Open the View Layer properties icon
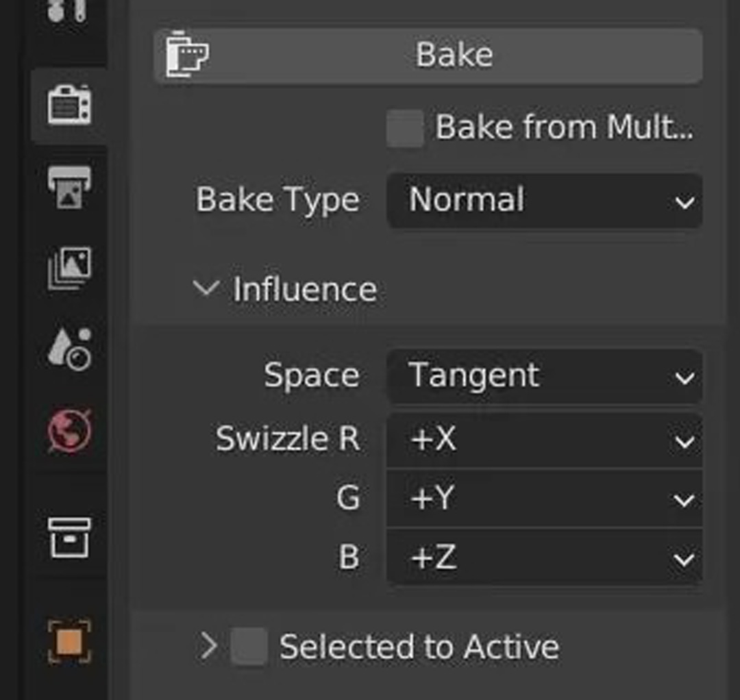The height and width of the screenshot is (700, 740). pos(69,268)
